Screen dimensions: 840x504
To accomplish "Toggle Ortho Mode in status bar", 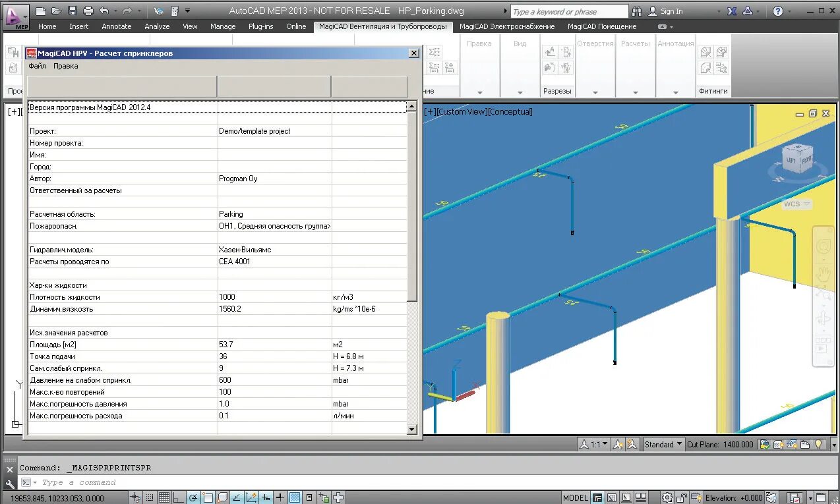I will click(179, 497).
